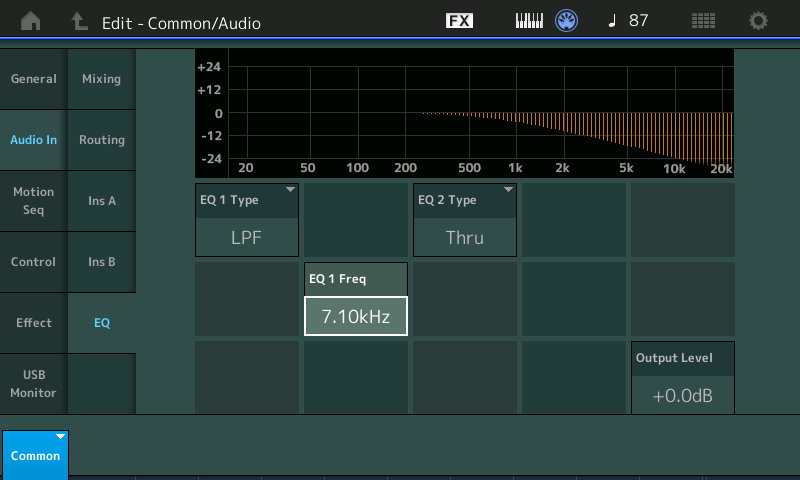Switch to the General tab
The height and width of the screenshot is (480, 800).
(33, 79)
